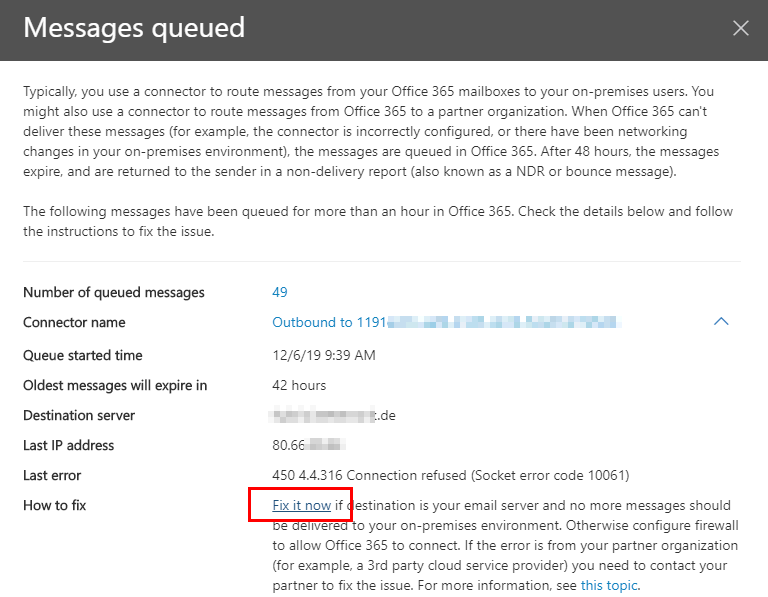The width and height of the screenshot is (768, 597).
Task: Click the Fix it now link
Action: [302, 505]
